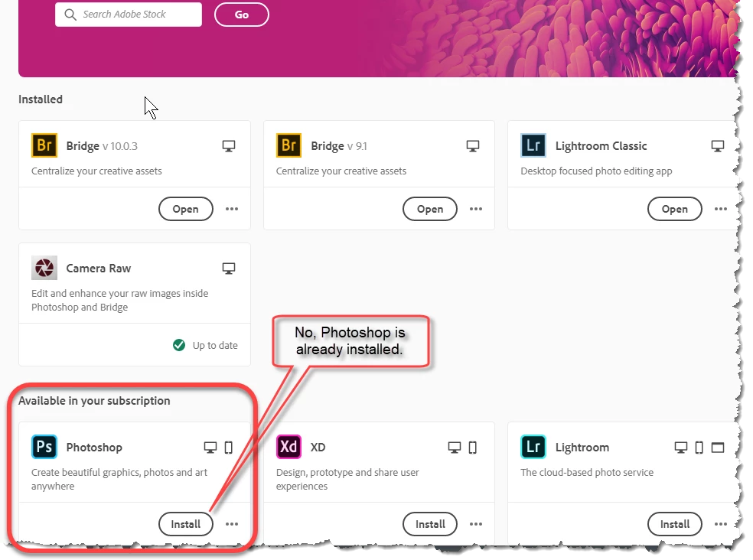The image size is (753, 560).
Task: Click mobile icon on Photoshop card
Action: [x=229, y=448]
